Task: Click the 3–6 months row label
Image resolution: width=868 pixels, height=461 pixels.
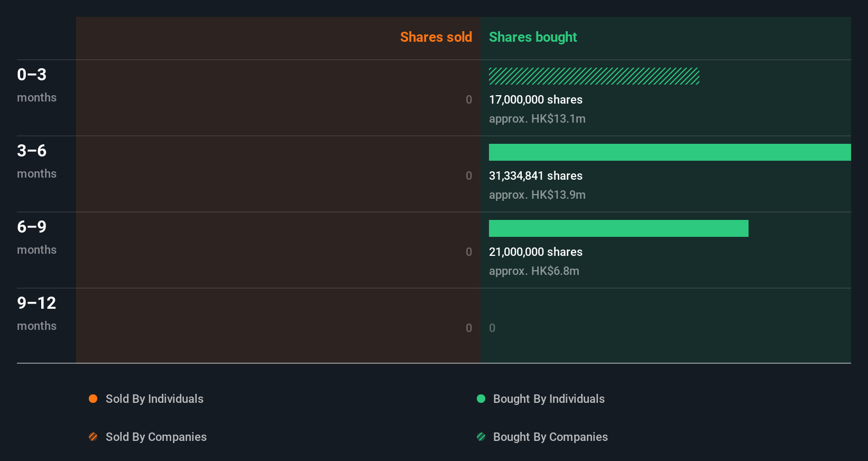Action: click(x=36, y=161)
